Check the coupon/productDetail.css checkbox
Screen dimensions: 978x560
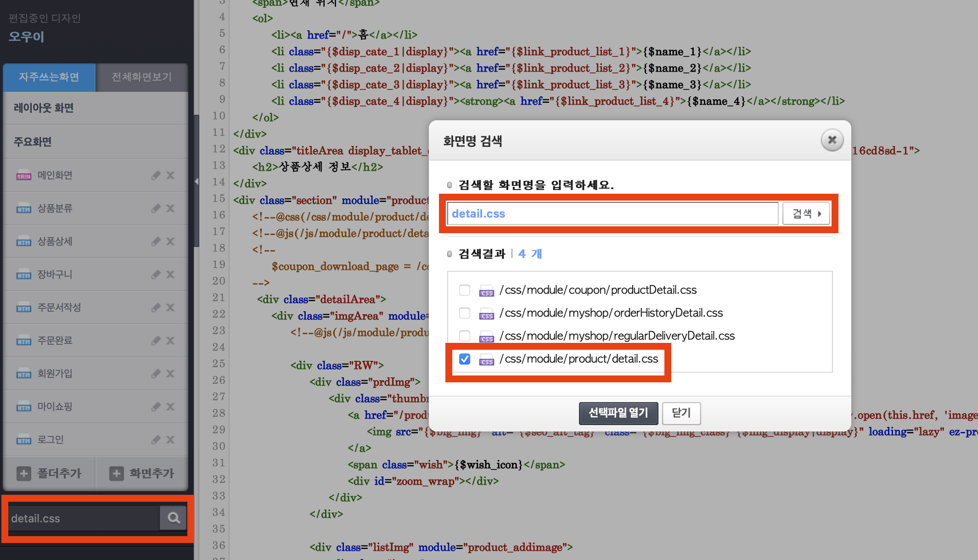pyautogui.click(x=465, y=290)
